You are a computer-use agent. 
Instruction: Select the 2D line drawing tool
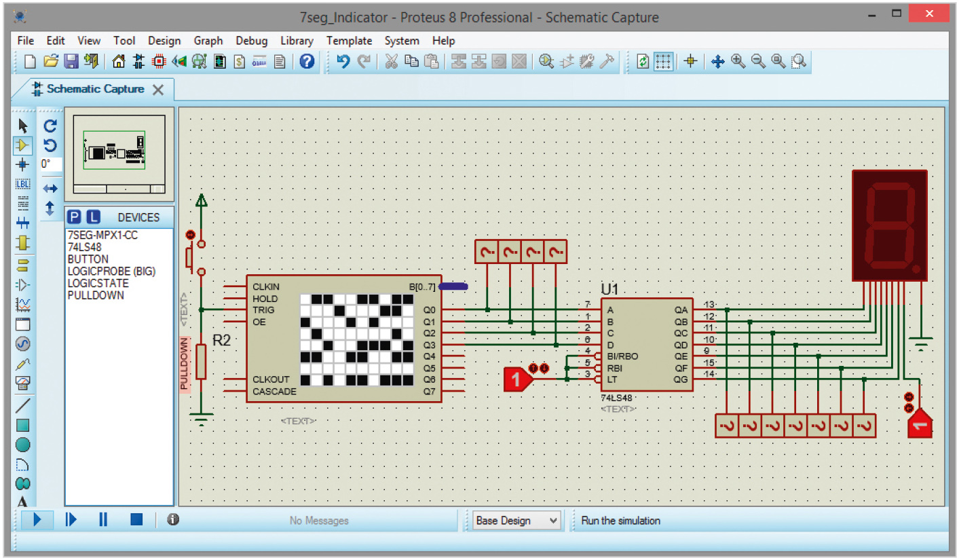coord(23,406)
